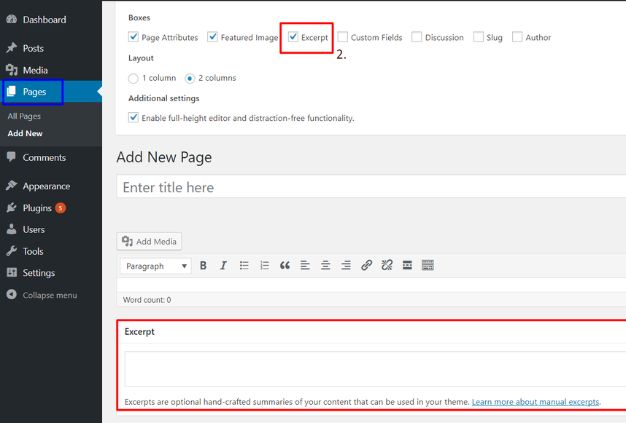The height and width of the screenshot is (423, 626).
Task: Click the Plugins plug icon
Action: [x=12, y=208]
